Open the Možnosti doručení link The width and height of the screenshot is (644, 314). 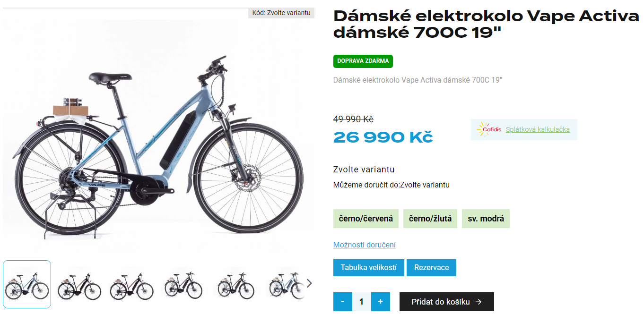coord(365,245)
